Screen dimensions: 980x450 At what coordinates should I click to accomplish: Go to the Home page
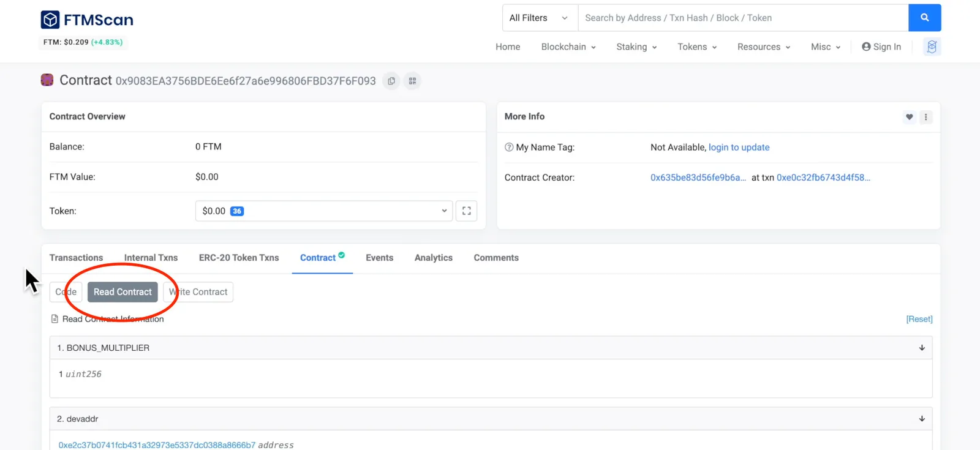[x=508, y=47]
